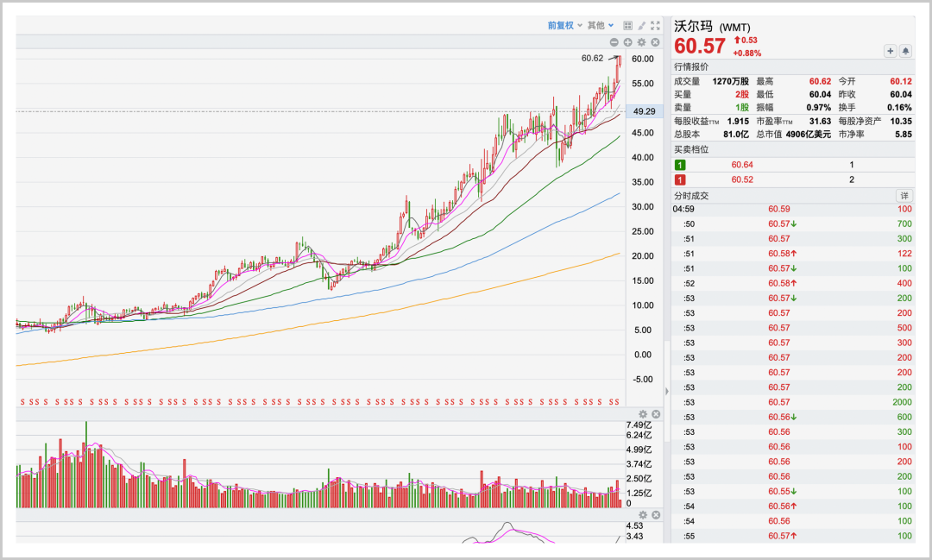The width and height of the screenshot is (932, 560).
Task: Add WMT to watchlist with plus button
Action: [890, 51]
